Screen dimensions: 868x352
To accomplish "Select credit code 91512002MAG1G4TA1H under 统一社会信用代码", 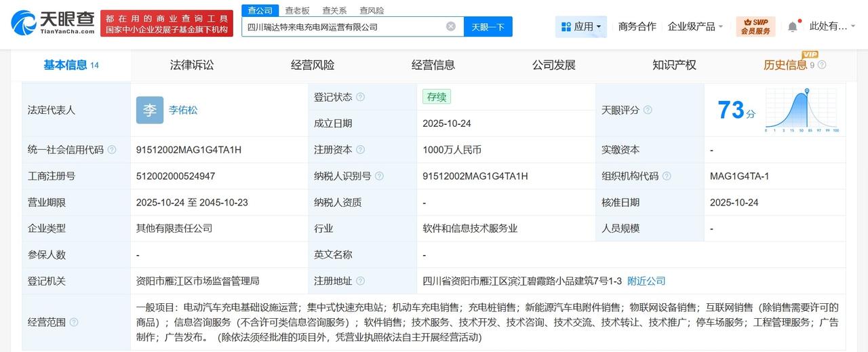I will [x=189, y=150].
